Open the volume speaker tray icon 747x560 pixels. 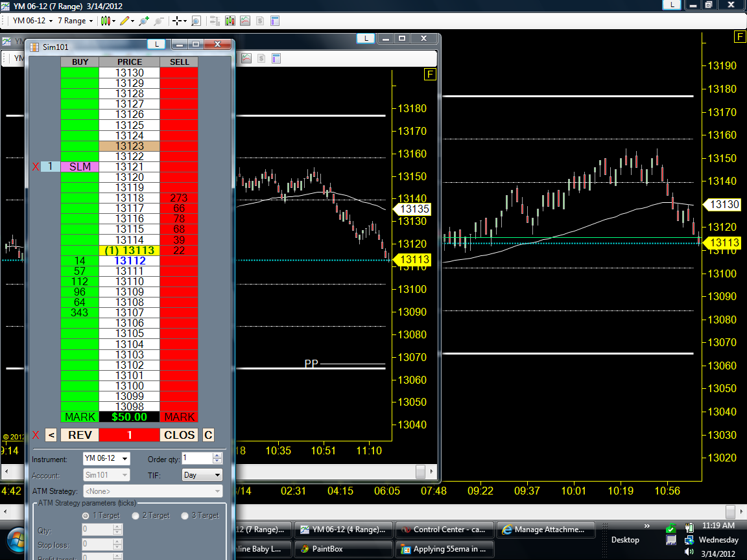pos(689,552)
